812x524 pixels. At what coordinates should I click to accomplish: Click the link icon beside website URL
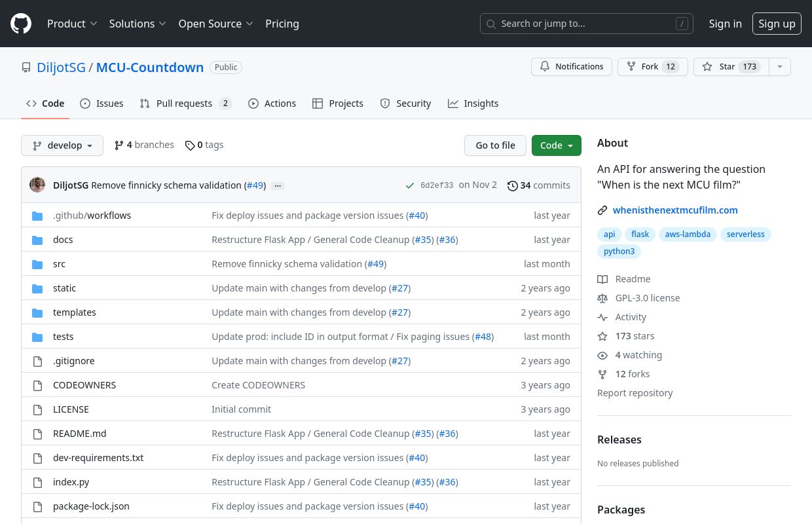click(602, 210)
